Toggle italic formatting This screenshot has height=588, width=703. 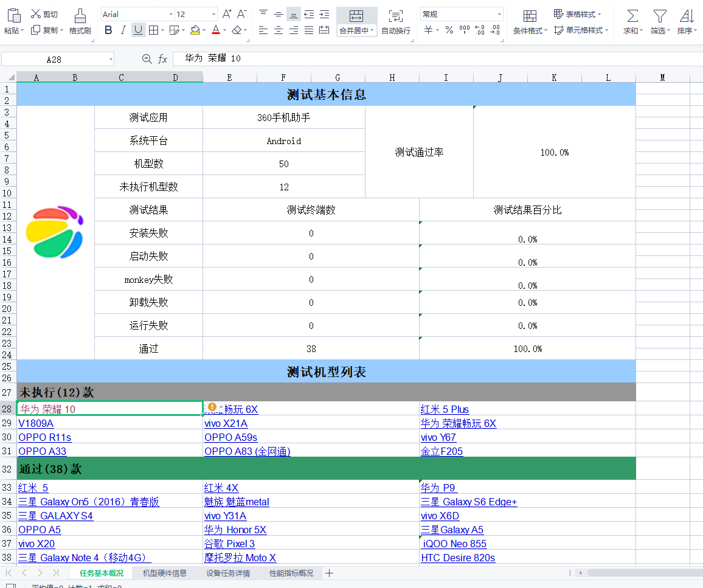click(x=123, y=30)
